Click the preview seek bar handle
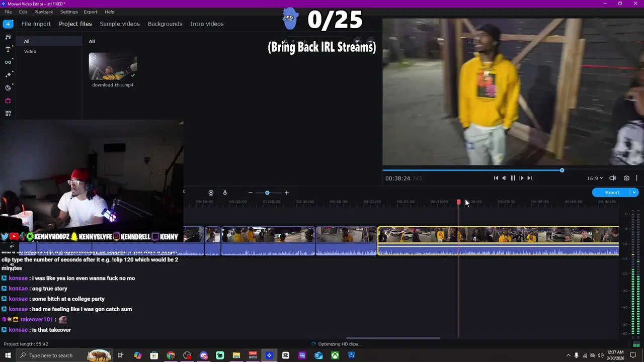 pyautogui.click(x=562, y=170)
